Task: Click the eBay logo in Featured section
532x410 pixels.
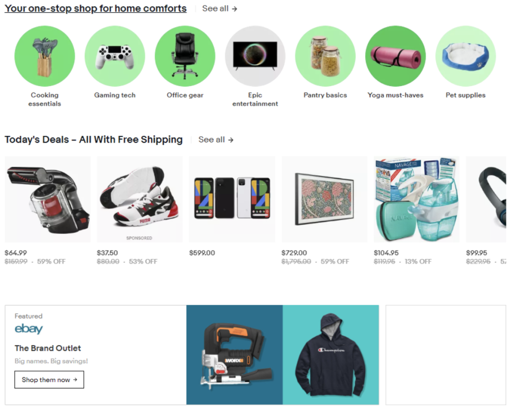Action: point(29,329)
